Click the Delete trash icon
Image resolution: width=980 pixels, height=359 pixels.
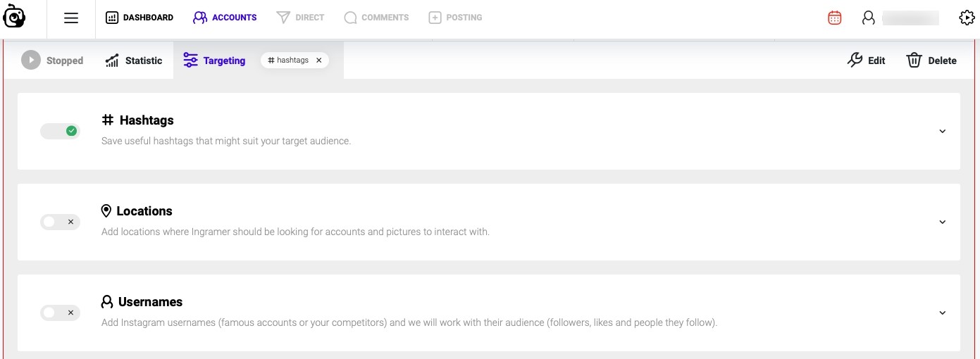pyautogui.click(x=914, y=61)
